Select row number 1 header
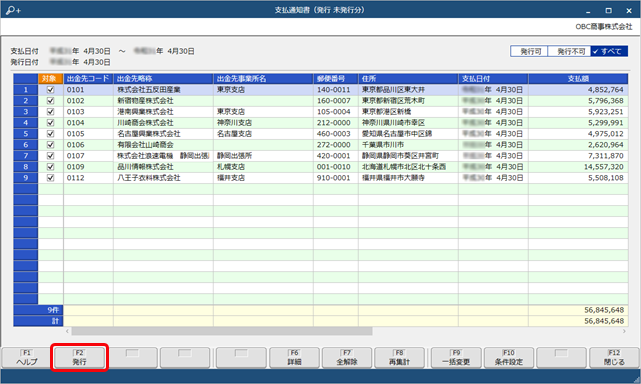The image size is (641, 384). (26, 90)
